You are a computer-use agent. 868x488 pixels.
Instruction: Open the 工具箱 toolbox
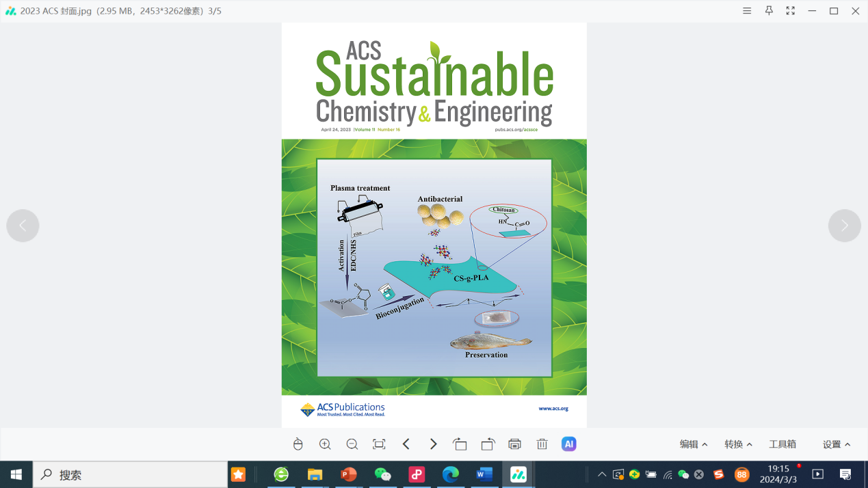point(782,444)
